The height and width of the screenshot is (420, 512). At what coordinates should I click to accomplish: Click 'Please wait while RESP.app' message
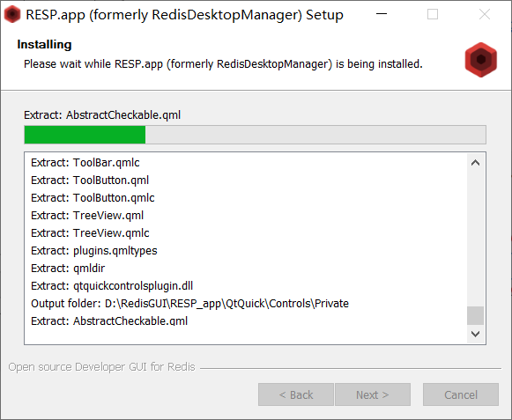tap(223, 64)
